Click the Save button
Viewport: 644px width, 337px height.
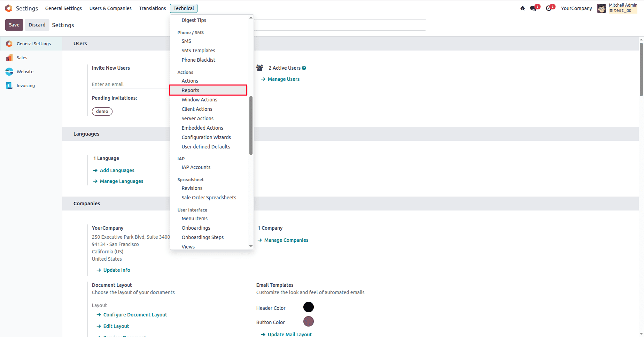pyautogui.click(x=14, y=25)
